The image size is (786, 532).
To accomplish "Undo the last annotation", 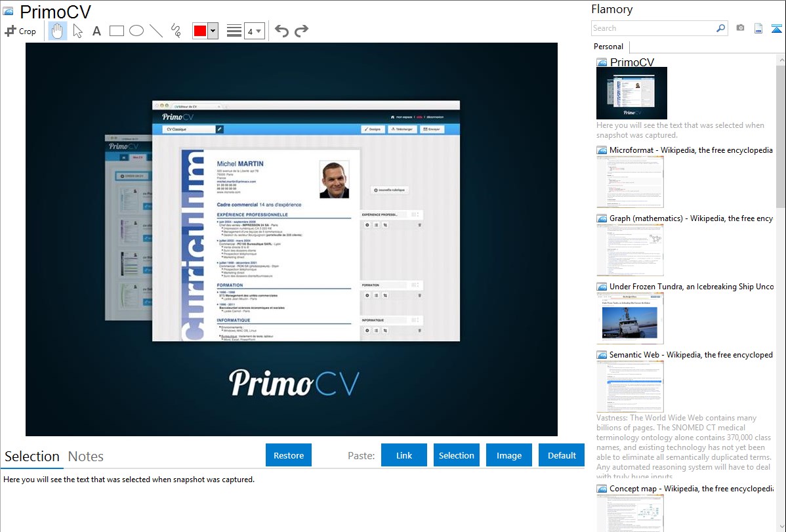I will [281, 31].
